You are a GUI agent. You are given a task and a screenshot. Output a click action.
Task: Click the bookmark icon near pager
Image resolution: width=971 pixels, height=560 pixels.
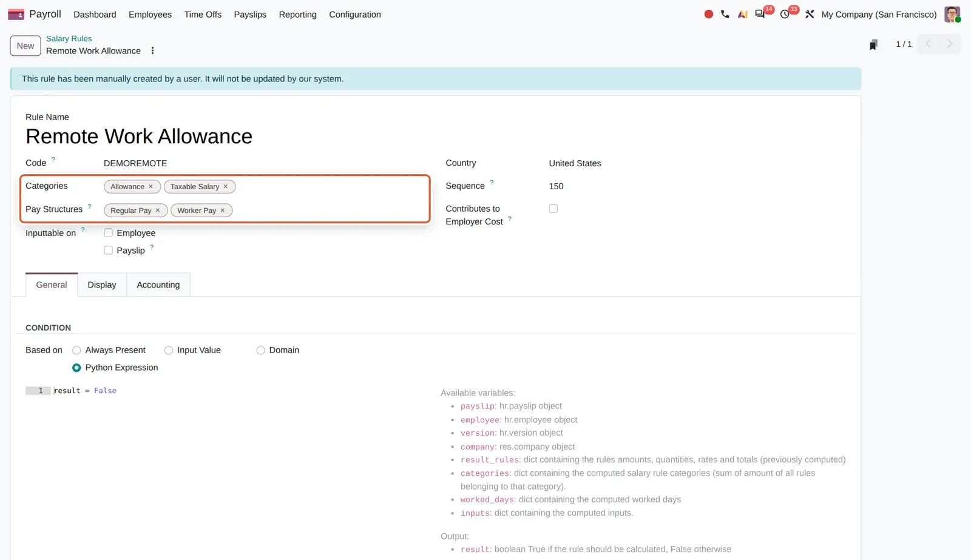[873, 44]
